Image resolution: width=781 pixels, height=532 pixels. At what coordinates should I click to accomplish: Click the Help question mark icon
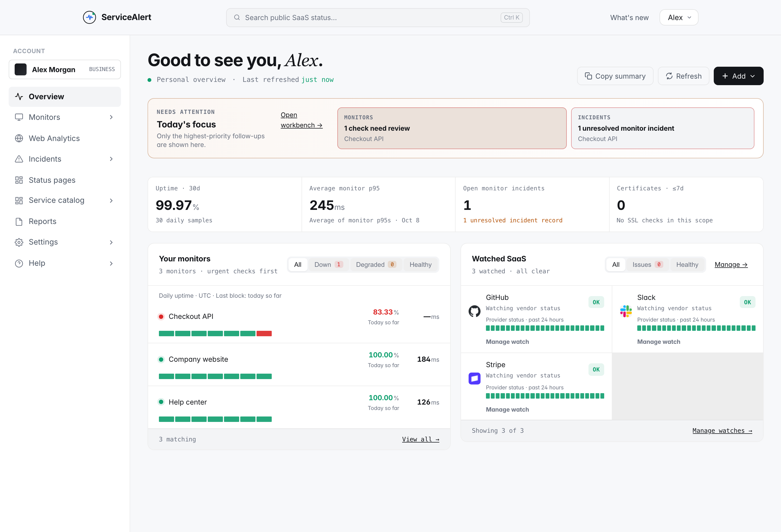pyautogui.click(x=19, y=263)
